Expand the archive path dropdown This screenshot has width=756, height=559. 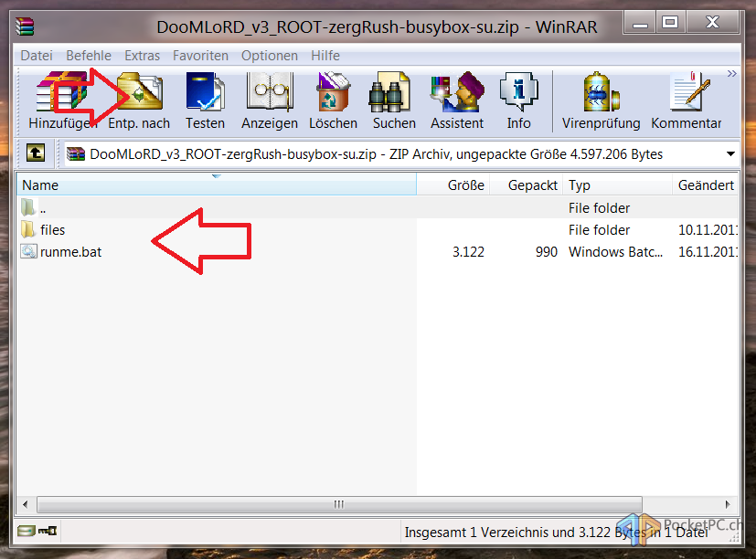[730, 154]
